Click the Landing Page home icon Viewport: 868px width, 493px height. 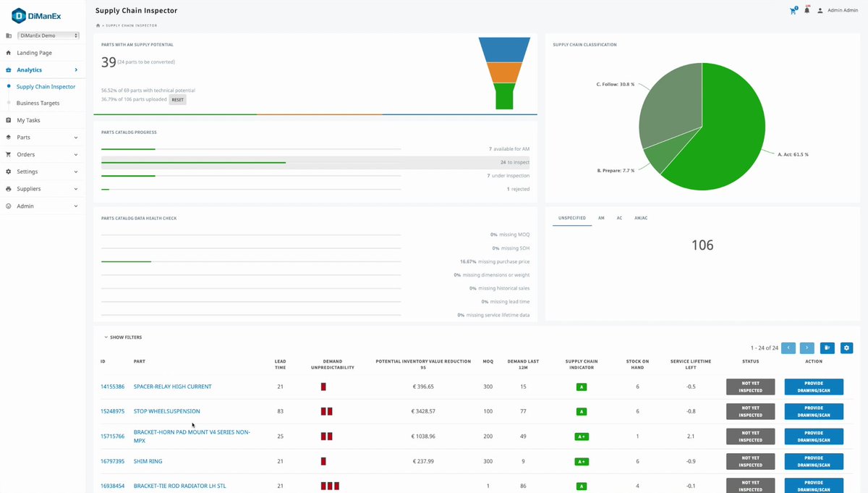[x=9, y=53]
